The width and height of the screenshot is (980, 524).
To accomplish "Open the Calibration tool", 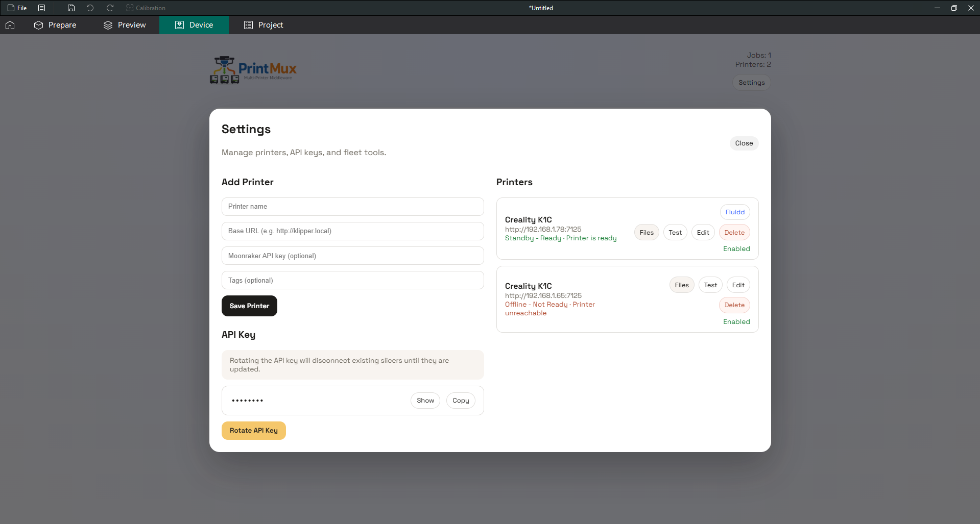I will (x=146, y=8).
